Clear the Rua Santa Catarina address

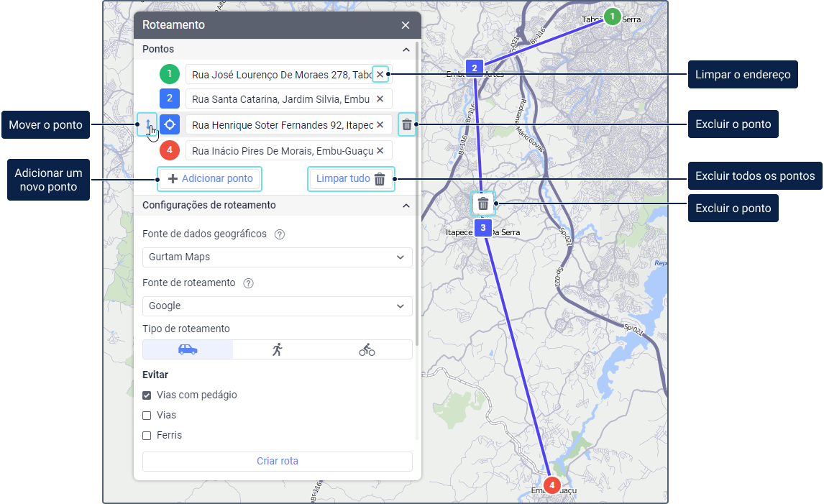(380, 98)
